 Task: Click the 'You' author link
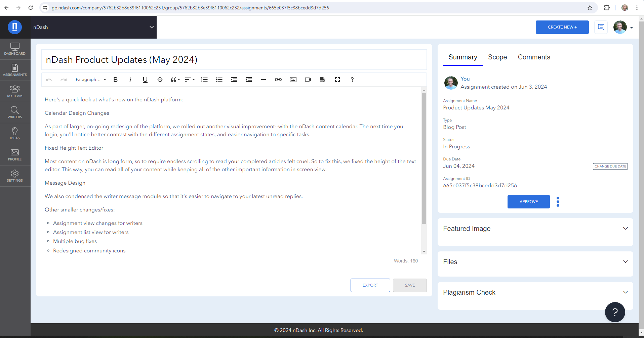tap(465, 79)
